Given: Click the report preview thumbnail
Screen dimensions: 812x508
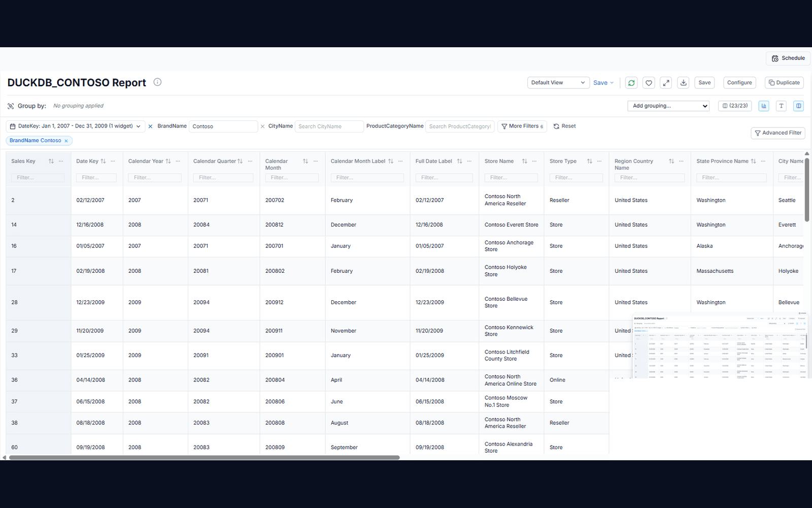Looking at the screenshot, I should pos(720,346).
